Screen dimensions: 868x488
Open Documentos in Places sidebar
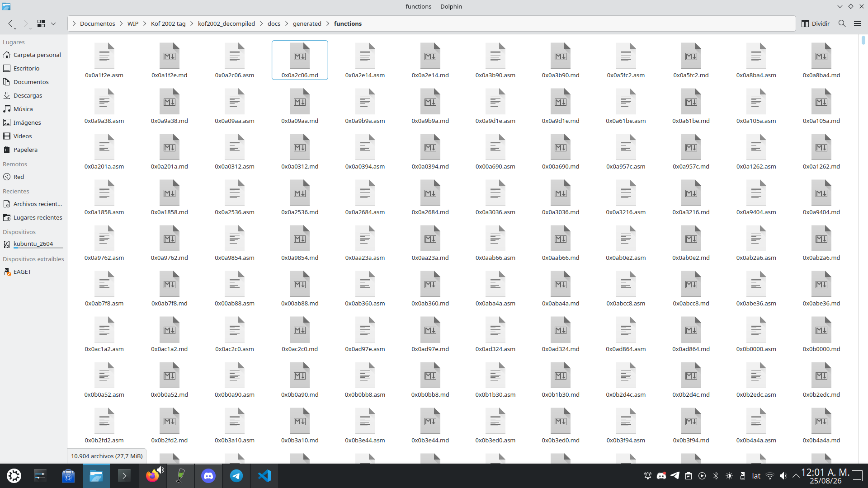coord(33,82)
